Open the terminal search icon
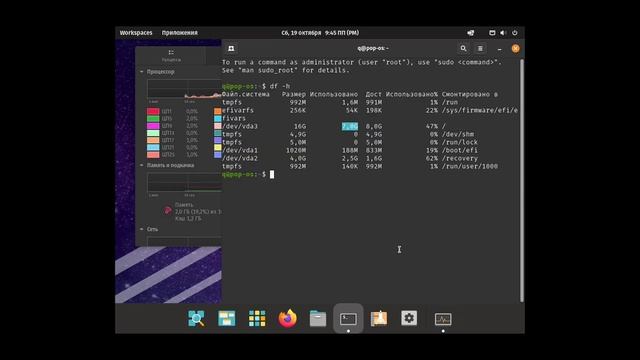The image size is (640, 360). pos(463,48)
